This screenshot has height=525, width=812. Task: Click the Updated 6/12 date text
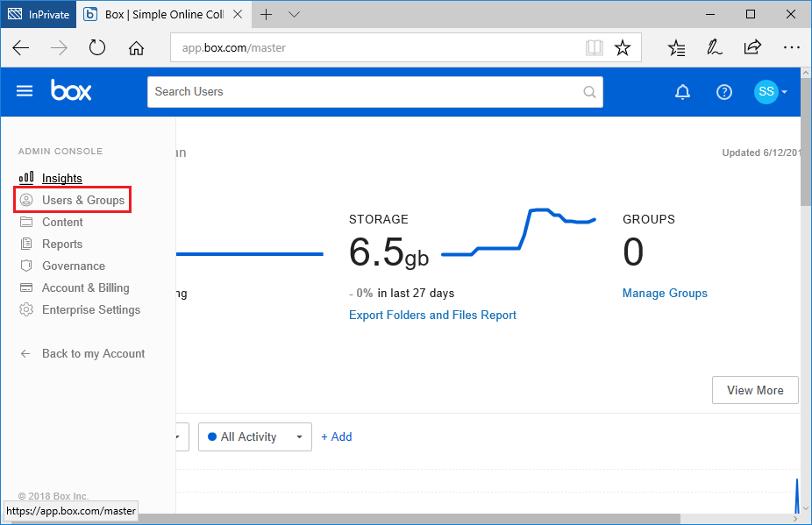pyautogui.click(x=761, y=153)
